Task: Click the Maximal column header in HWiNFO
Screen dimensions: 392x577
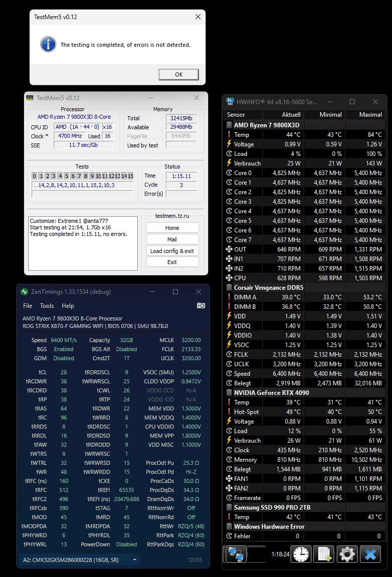Action: [365, 115]
